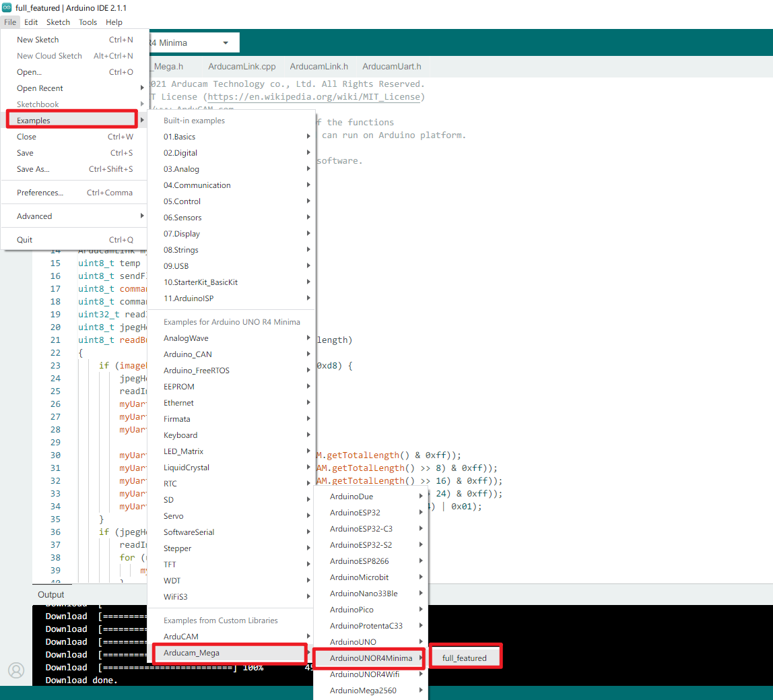Click the user profile icon at bottom left
773x700 pixels.
[x=16, y=670]
